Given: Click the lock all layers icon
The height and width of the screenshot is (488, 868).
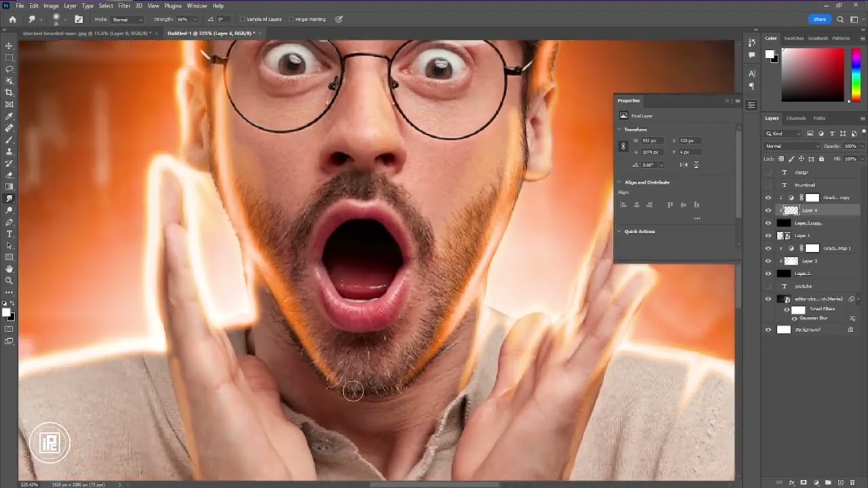Looking at the screenshot, I should (x=822, y=159).
